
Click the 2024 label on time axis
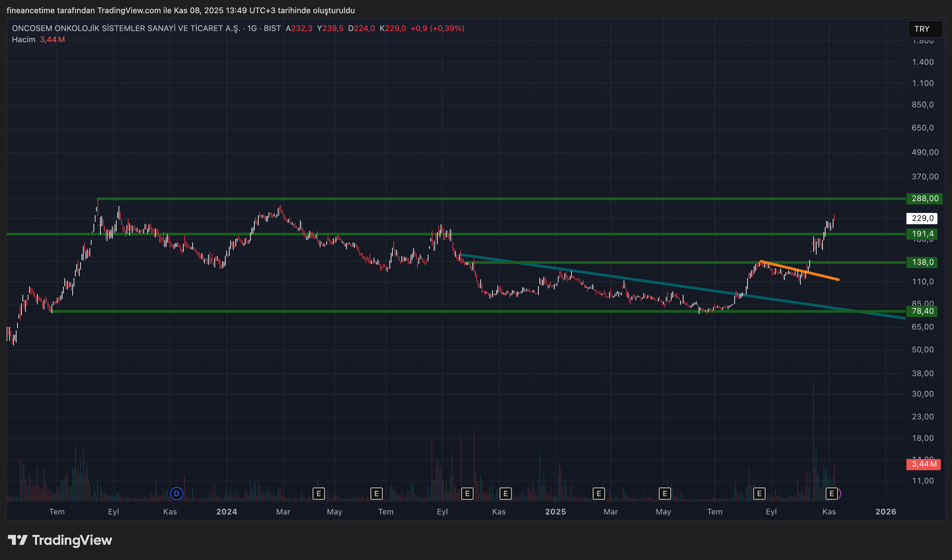(226, 512)
